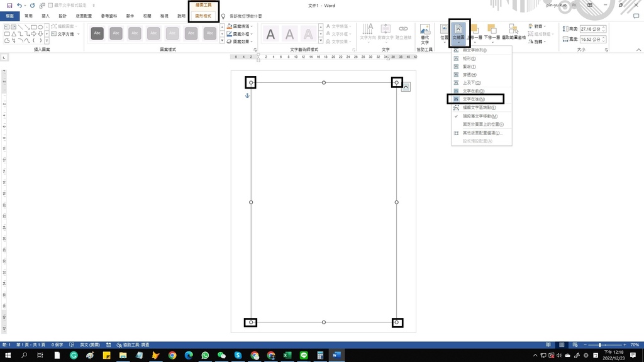The height and width of the screenshot is (362, 644).
Task: Open Chrome from the taskbar
Action: coord(172,355)
